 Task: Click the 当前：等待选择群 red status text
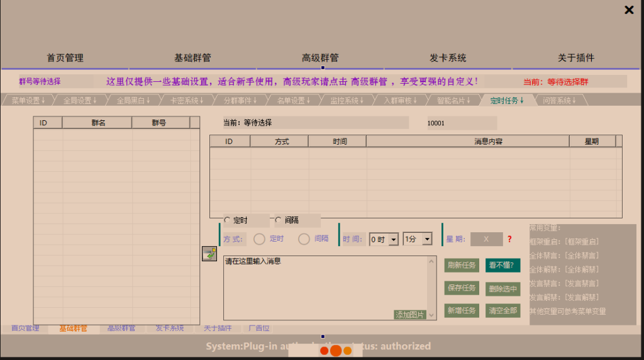coord(556,82)
